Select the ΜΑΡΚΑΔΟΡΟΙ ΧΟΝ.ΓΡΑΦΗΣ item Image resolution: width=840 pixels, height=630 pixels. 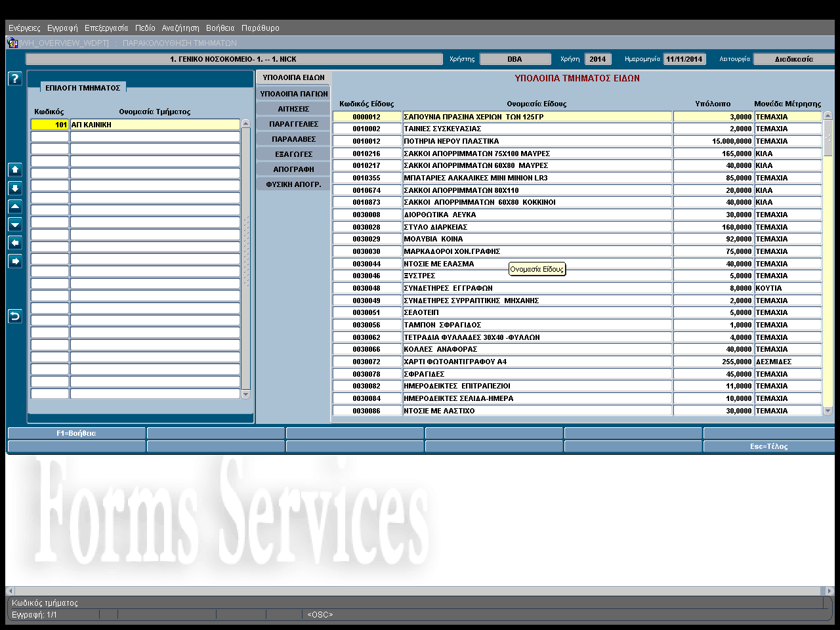point(537,251)
